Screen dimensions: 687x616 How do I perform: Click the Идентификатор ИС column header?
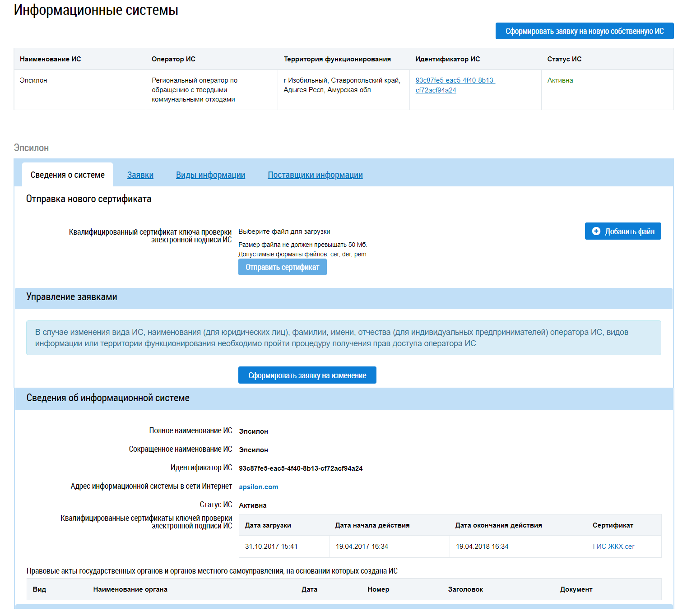(x=447, y=59)
